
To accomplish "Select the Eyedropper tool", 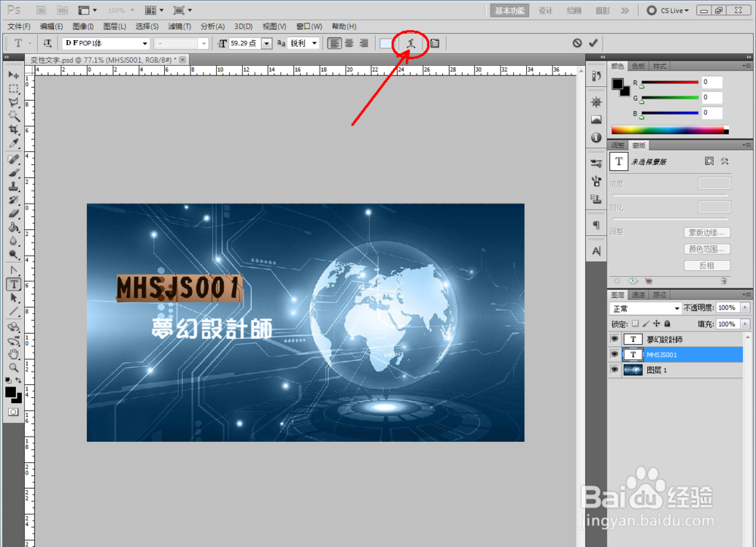I will pyautogui.click(x=14, y=143).
